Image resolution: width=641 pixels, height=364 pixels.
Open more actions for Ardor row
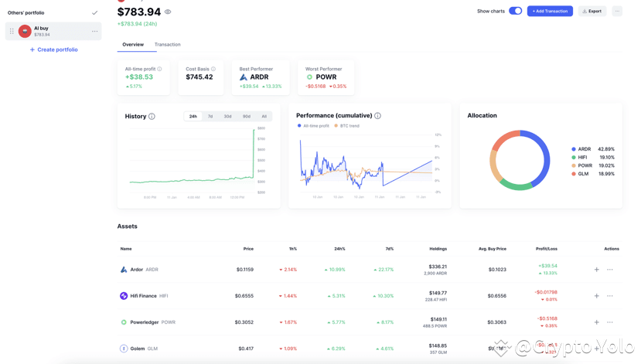(610, 270)
